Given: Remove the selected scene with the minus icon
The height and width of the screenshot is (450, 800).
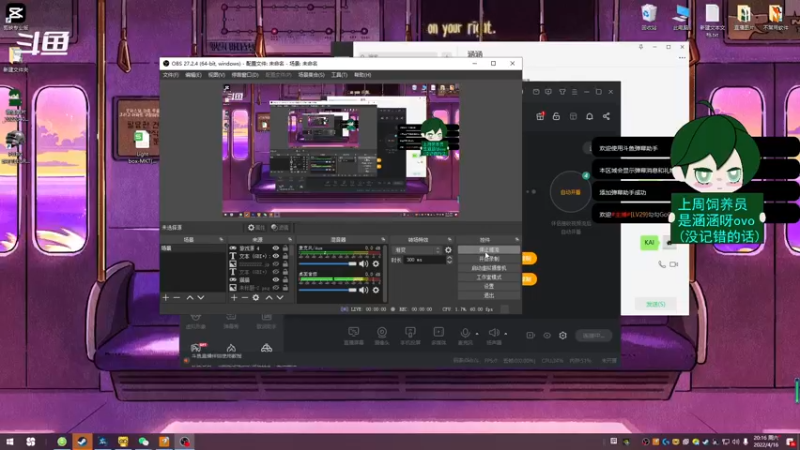Looking at the screenshot, I should pos(177,297).
